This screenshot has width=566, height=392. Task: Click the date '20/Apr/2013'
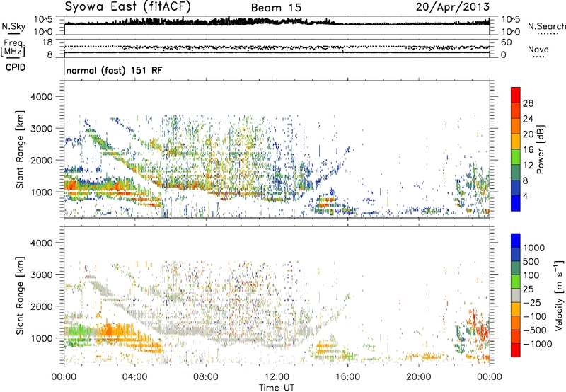[x=453, y=7]
